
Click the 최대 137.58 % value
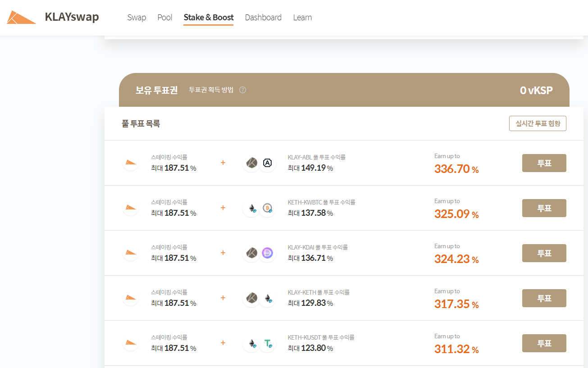[x=310, y=213]
